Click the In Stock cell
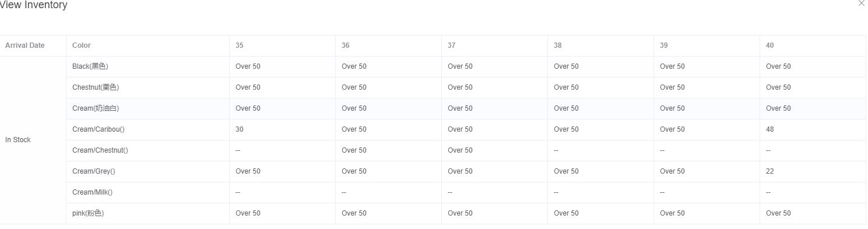Screen dimensions: 868x229 point(33,140)
